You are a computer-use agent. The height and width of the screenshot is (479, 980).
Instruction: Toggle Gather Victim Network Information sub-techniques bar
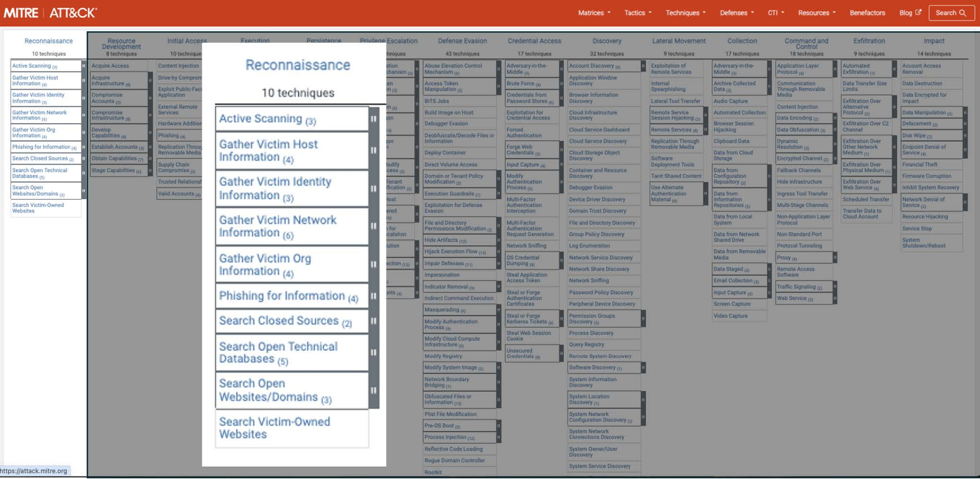[x=374, y=226]
